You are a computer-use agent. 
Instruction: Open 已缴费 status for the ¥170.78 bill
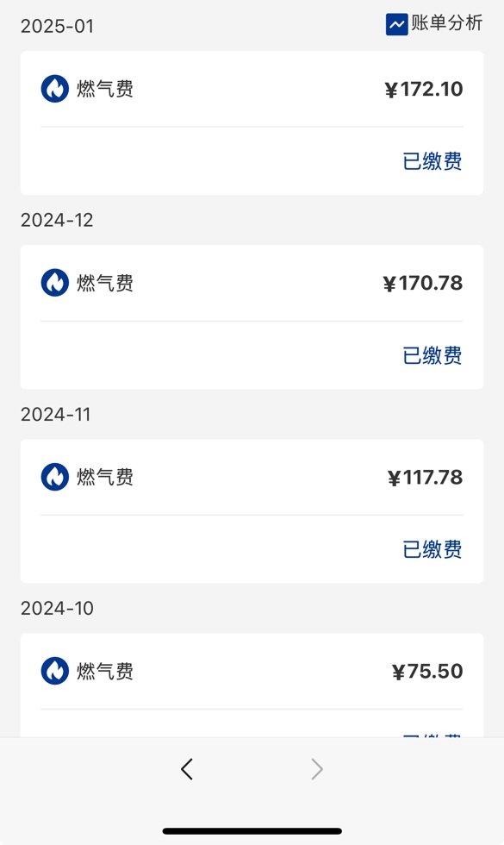(432, 355)
